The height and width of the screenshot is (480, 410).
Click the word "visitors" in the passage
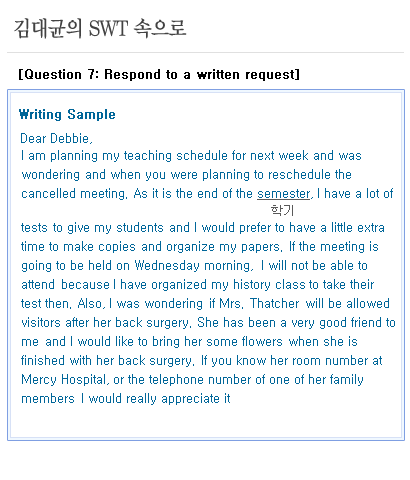coord(41,323)
